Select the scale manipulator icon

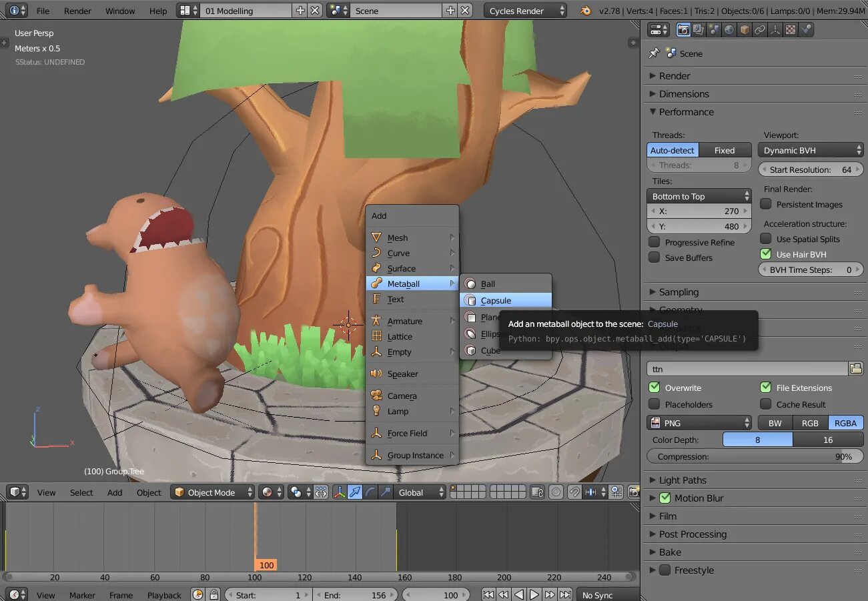(x=386, y=492)
